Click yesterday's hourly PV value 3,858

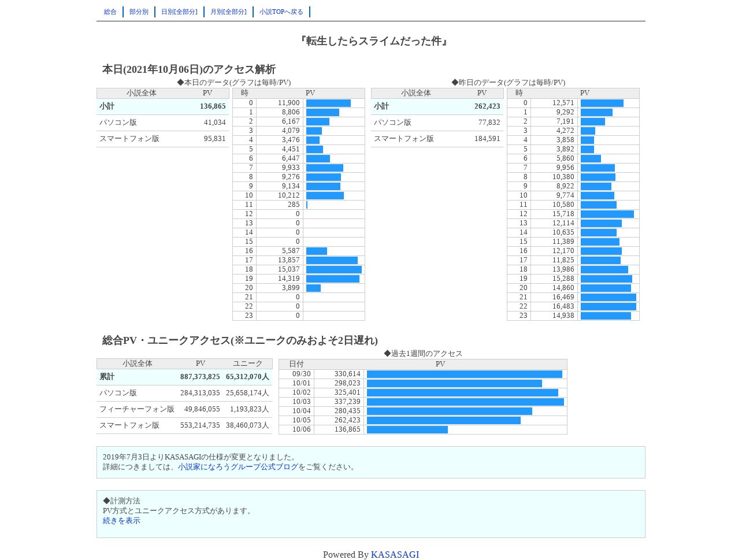tap(565, 140)
